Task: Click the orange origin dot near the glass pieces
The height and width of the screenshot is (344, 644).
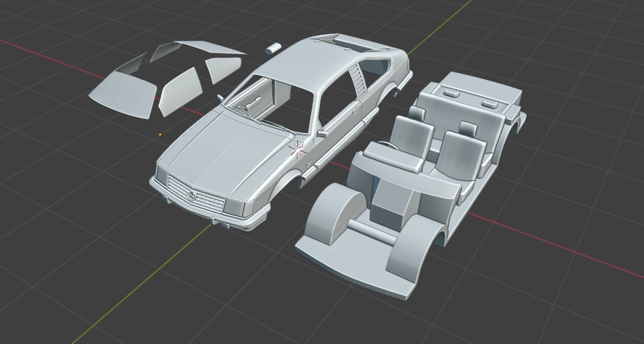Action: point(160,135)
